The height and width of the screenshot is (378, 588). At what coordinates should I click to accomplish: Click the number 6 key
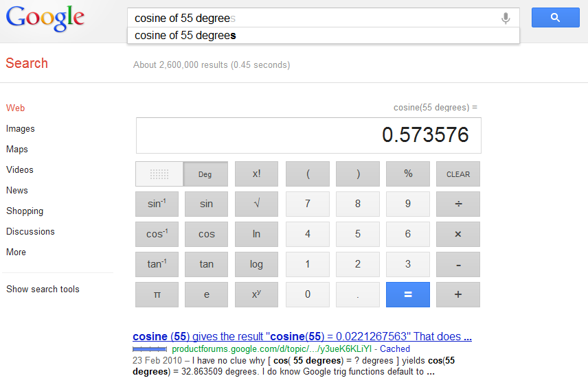tap(408, 234)
